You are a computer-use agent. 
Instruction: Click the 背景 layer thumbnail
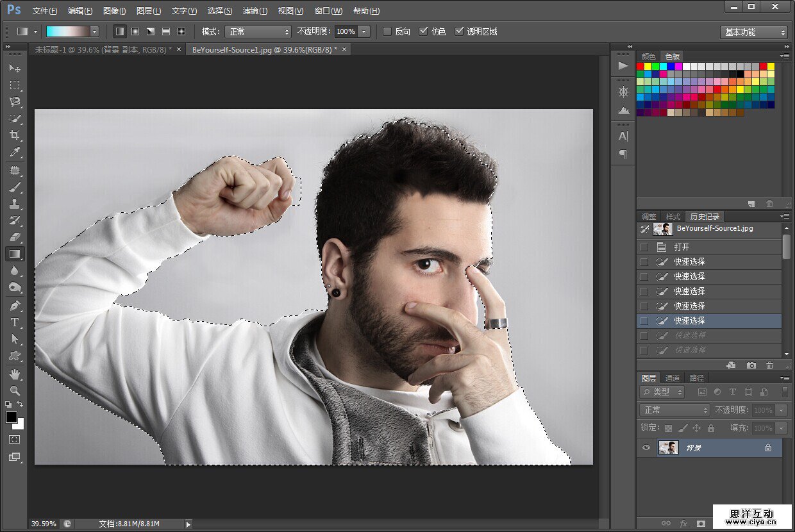point(668,447)
